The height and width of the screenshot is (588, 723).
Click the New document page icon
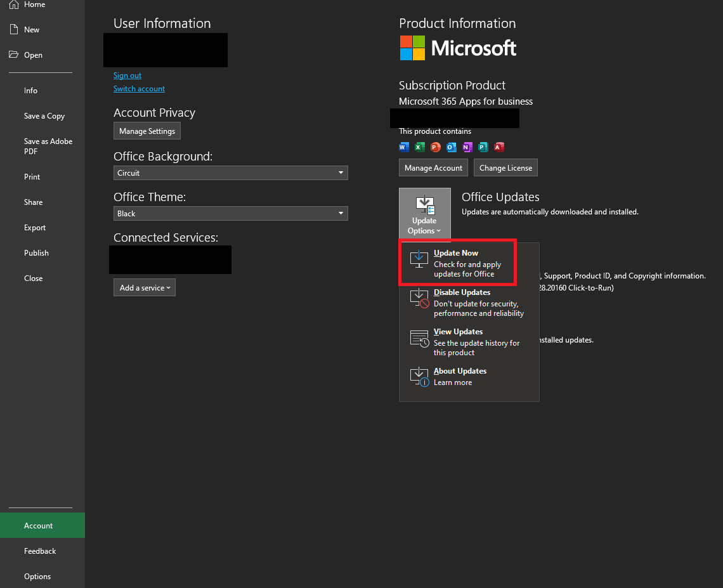(x=14, y=30)
